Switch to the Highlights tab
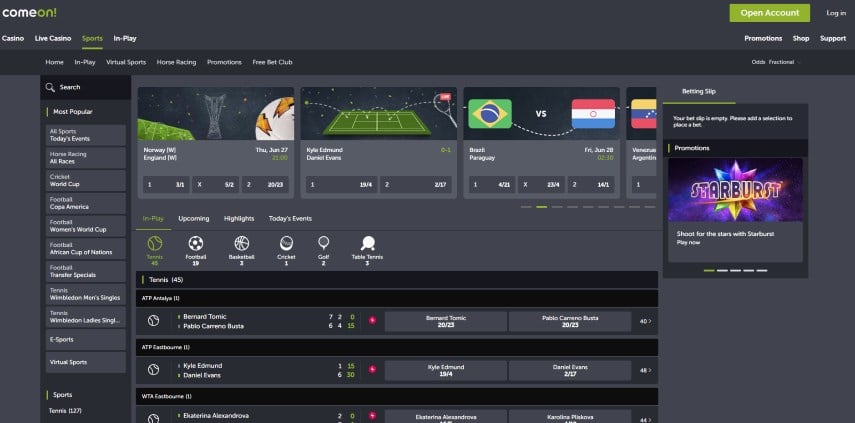Image resolution: width=855 pixels, height=423 pixels. (239, 219)
